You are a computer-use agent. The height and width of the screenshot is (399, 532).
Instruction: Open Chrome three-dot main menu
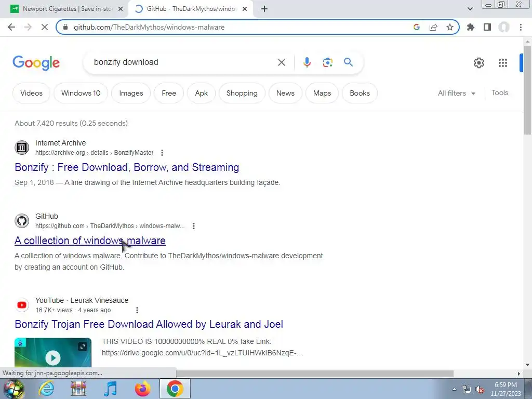tap(521, 27)
